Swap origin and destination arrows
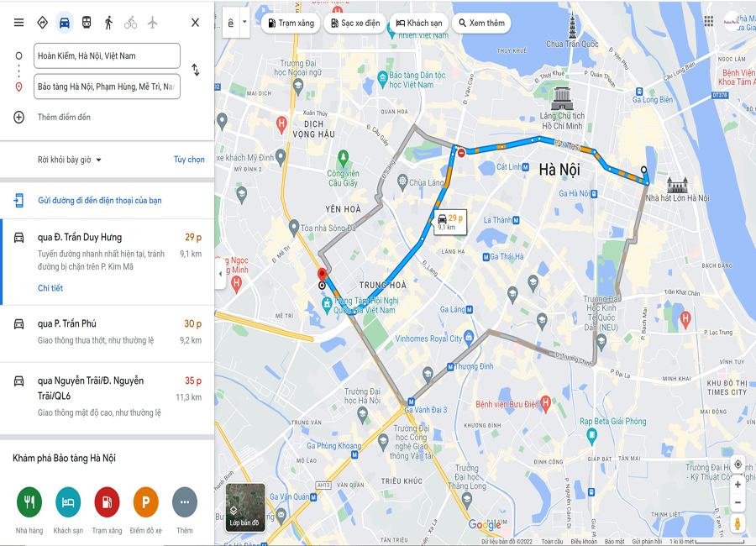 (x=195, y=70)
